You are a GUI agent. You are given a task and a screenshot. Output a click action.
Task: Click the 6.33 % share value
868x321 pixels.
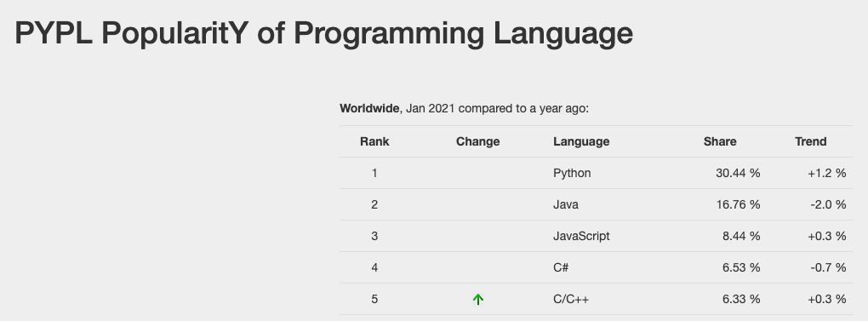pyautogui.click(x=741, y=300)
